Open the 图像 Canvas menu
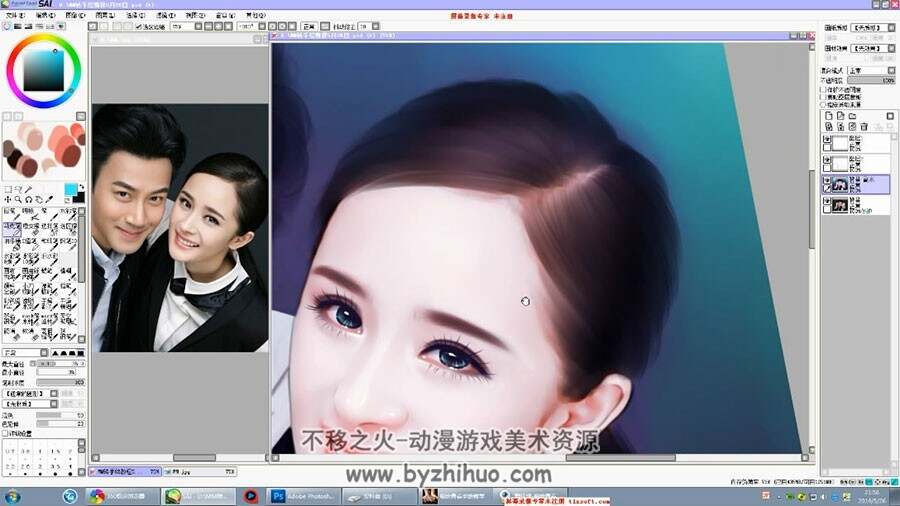The height and width of the screenshot is (506, 900). click(x=75, y=15)
